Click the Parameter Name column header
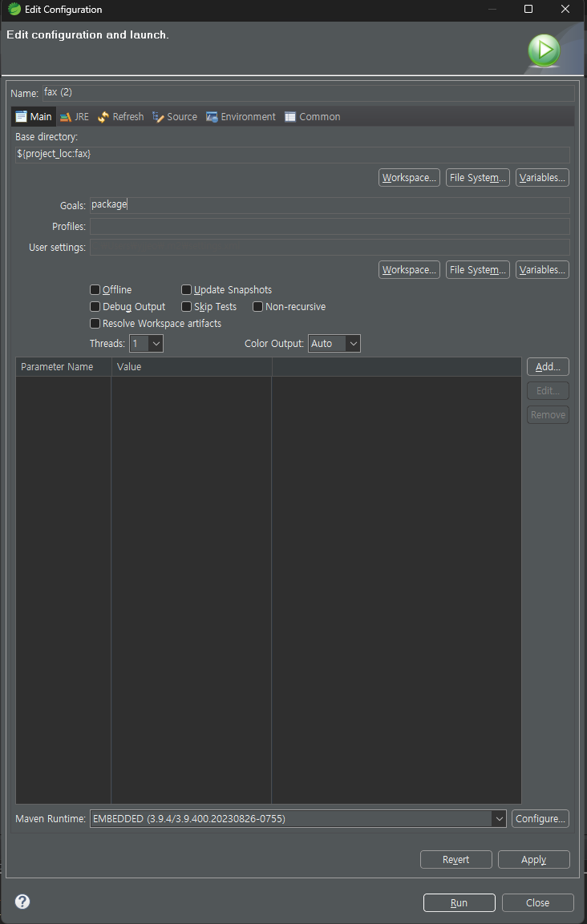Viewport: 587px width, 924px height. coord(63,366)
